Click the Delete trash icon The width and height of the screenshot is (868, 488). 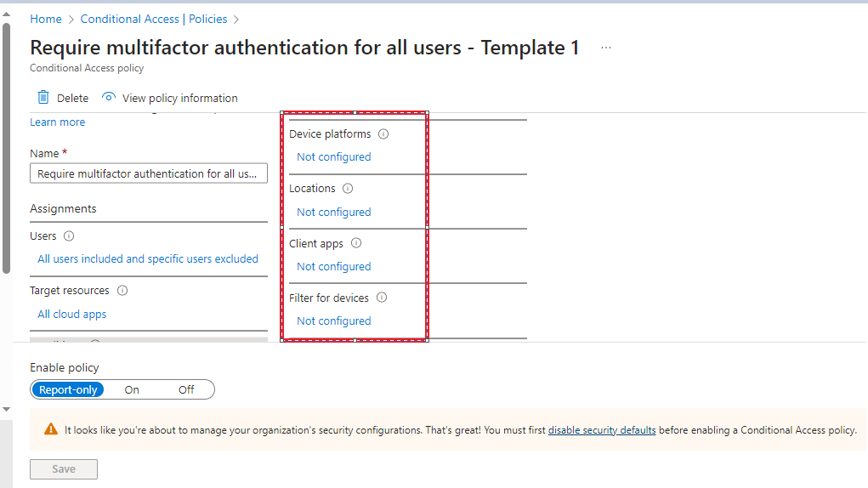click(43, 98)
